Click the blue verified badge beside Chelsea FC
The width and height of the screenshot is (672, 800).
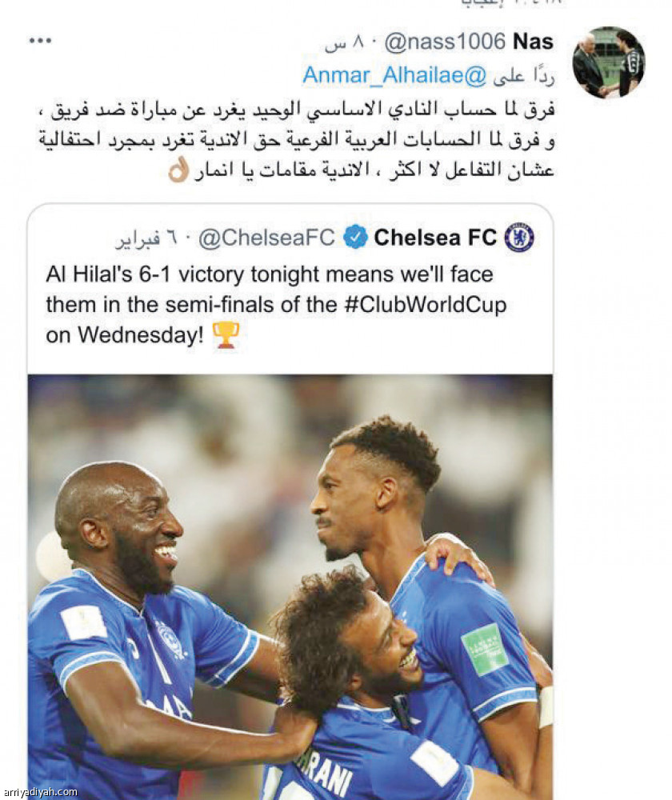tap(355, 238)
